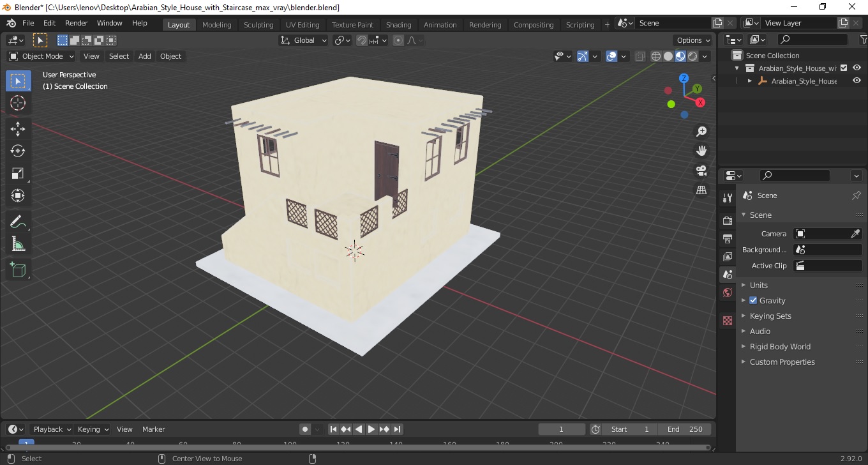This screenshot has width=868, height=465.
Task: Open the Render menu
Action: click(x=77, y=23)
